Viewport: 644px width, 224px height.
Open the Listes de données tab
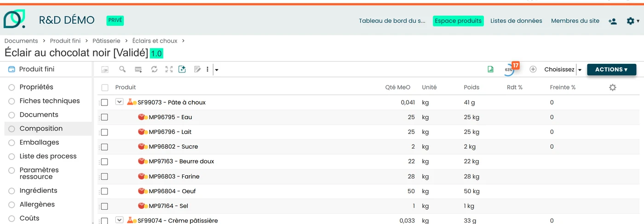(516, 21)
